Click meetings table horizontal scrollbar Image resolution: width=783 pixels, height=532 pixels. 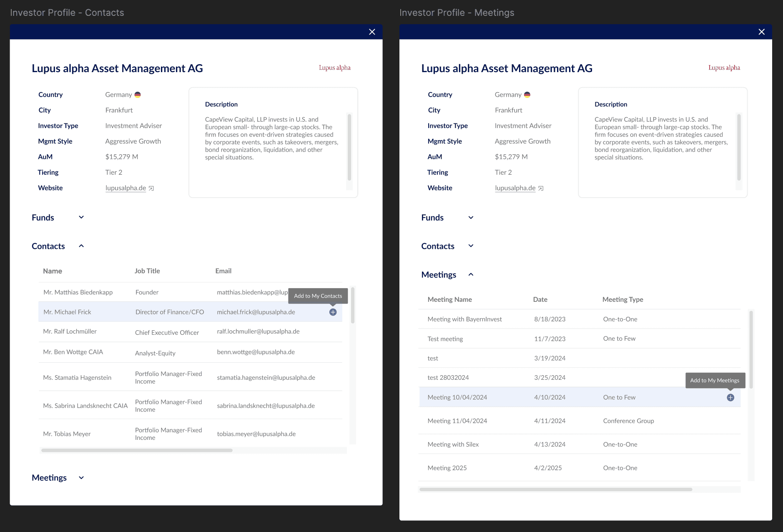[x=556, y=489]
